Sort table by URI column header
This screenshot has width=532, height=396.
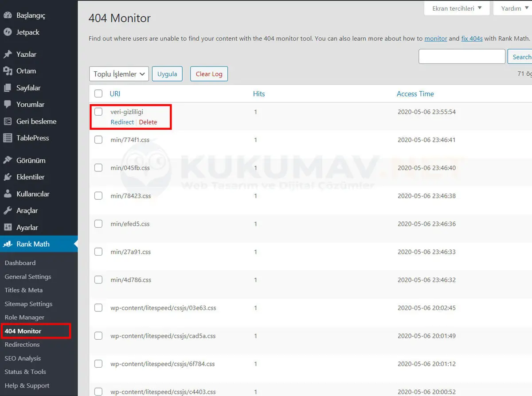pos(115,93)
